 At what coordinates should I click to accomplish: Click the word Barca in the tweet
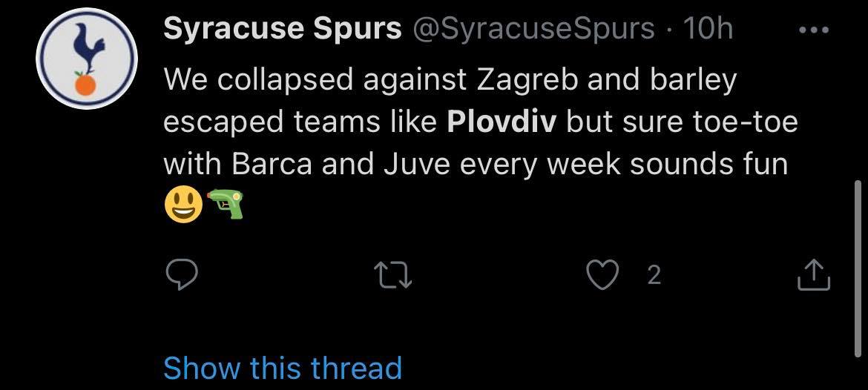(272, 165)
